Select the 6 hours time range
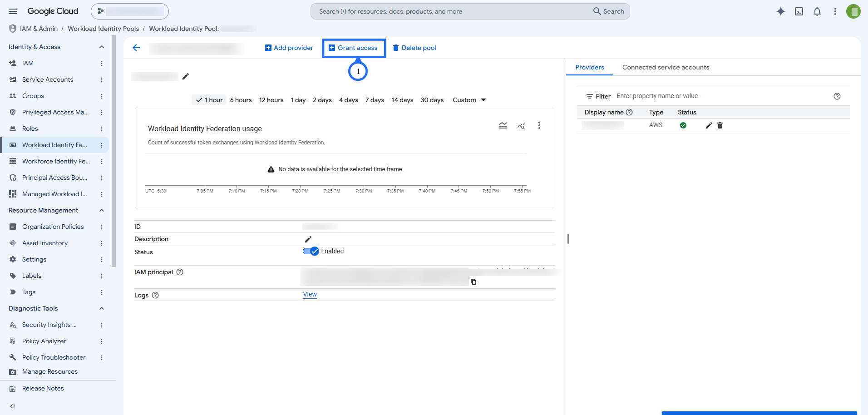The image size is (868, 415). coord(241,100)
